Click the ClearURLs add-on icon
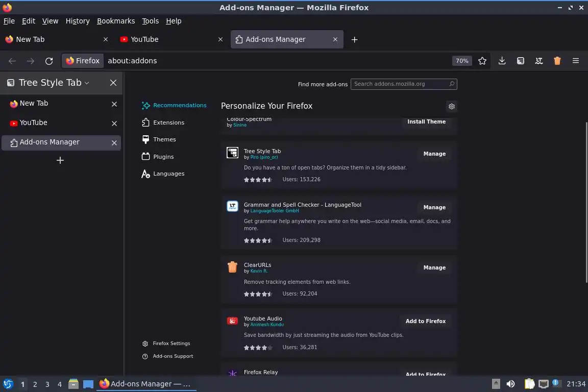 [x=233, y=267]
